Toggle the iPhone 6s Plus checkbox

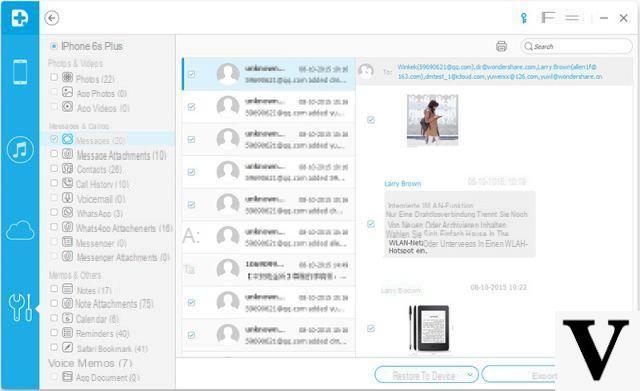53,46
